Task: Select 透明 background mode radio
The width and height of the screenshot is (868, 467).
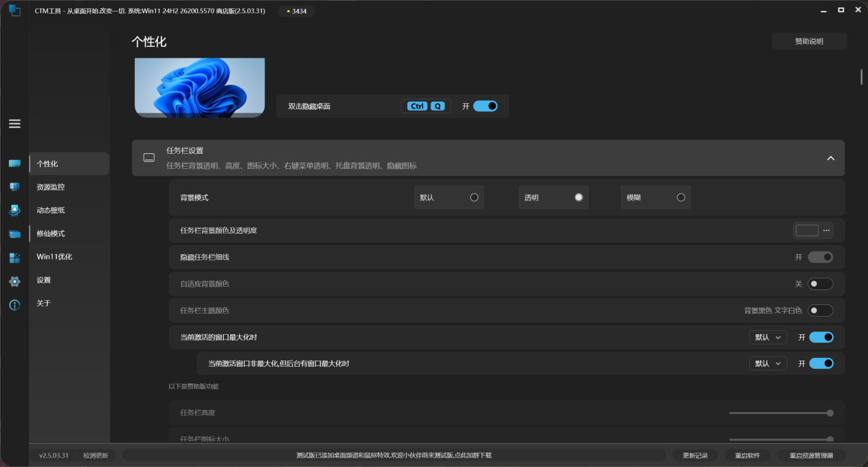Action: pyautogui.click(x=578, y=197)
